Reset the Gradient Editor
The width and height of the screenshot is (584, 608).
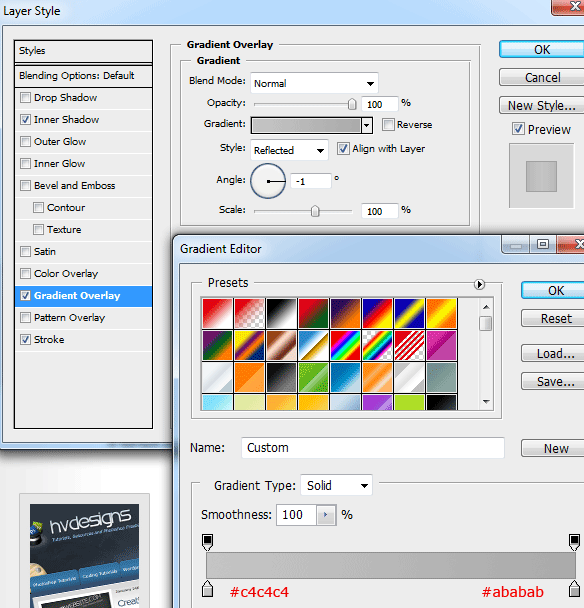(555, 318)
